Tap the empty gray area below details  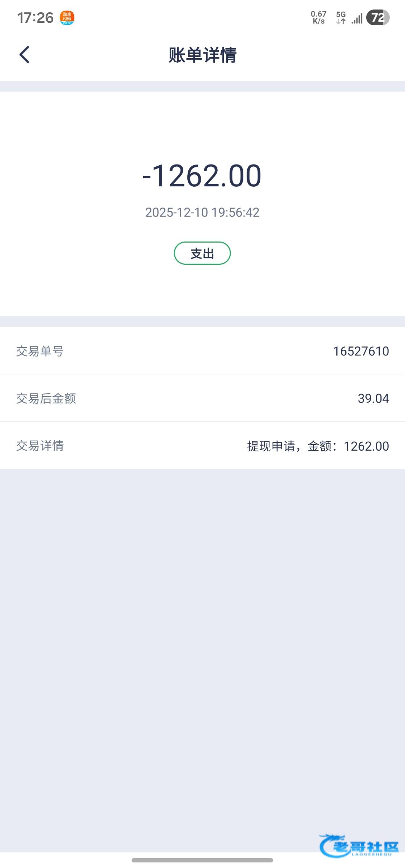202,651
